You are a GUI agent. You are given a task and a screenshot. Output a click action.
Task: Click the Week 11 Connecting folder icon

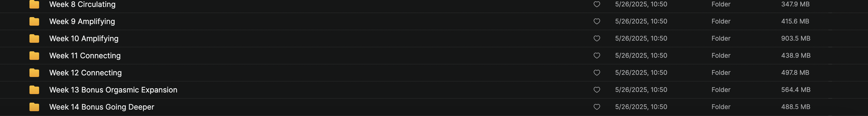click(34, 56)
